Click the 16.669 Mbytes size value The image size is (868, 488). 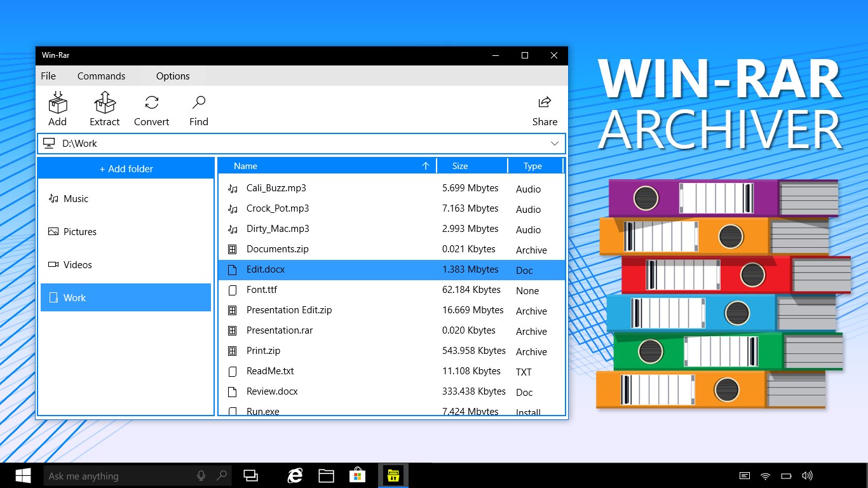473,310
